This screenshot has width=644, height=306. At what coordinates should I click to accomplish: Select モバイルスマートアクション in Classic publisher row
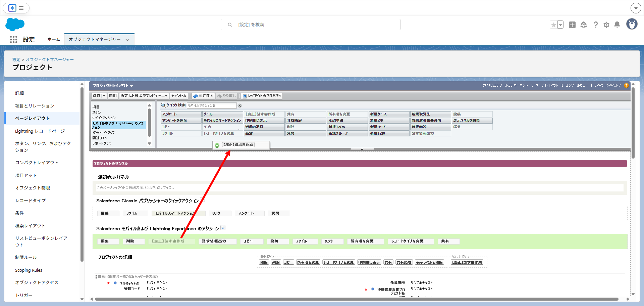178,213
